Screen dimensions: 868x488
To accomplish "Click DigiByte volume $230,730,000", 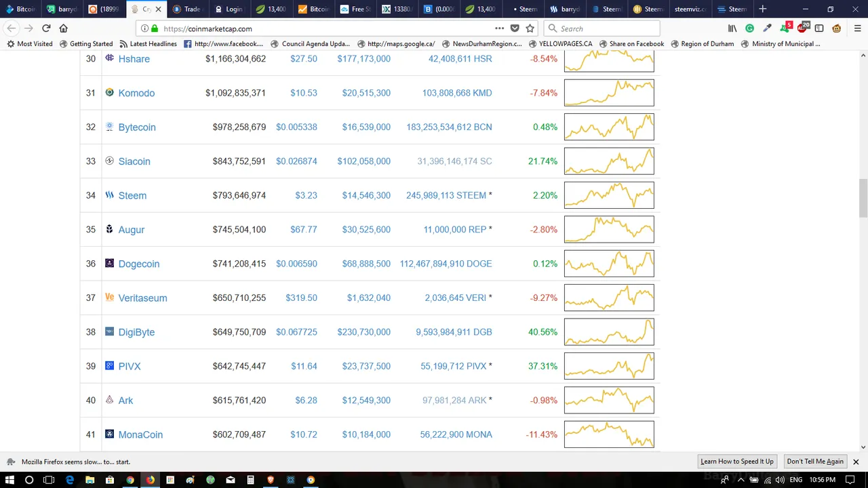I will pyautogui.click(x=363, y=332).
